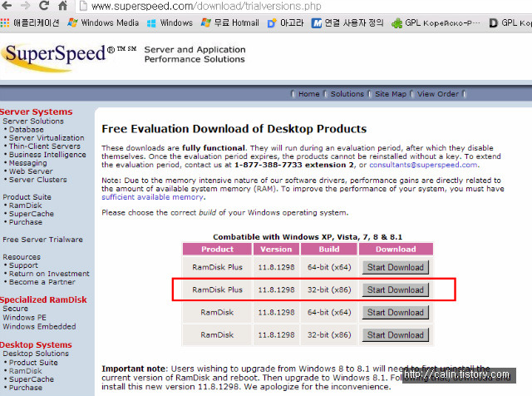Open the 아고라 bookmark

(285, 22)
